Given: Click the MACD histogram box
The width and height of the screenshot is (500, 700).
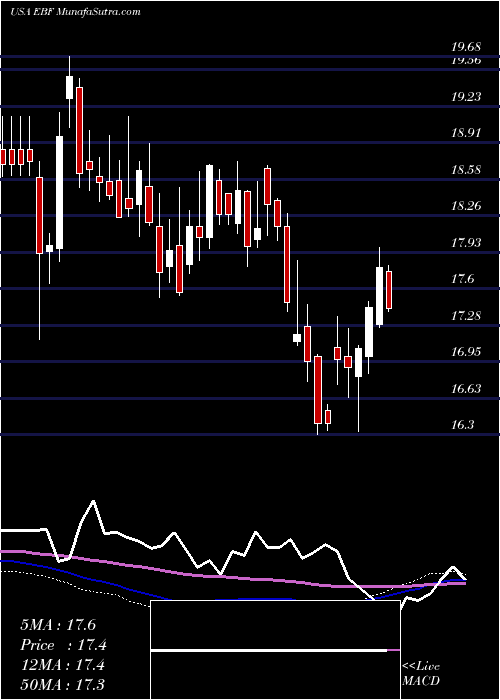Looking at the screenshot, I should (x=275, y=650).
